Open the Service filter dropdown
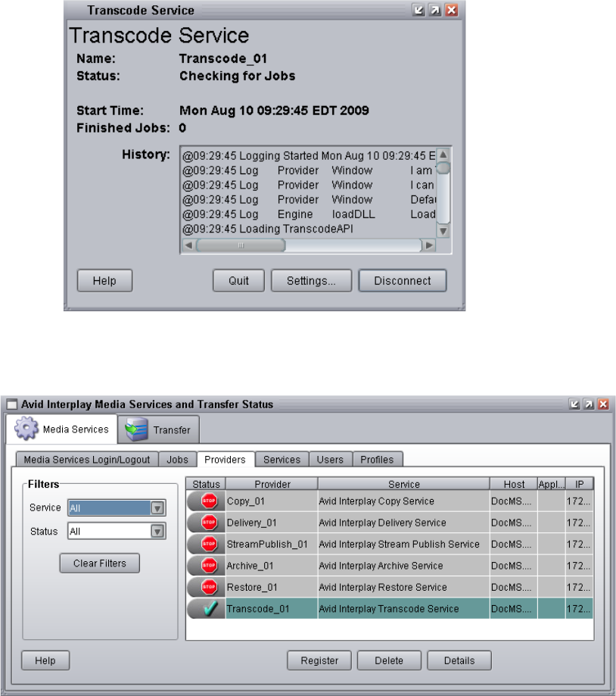 pos(157,507)
